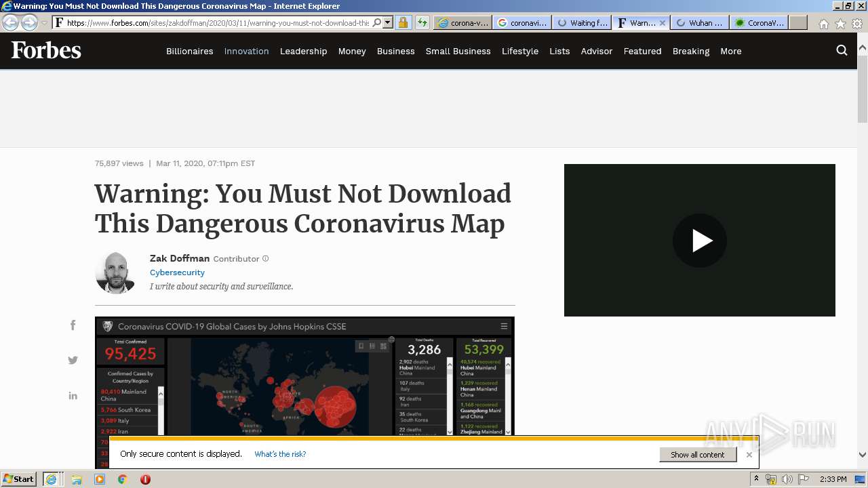Open the Innovation menu
The image size is (868, 488).
246,51
